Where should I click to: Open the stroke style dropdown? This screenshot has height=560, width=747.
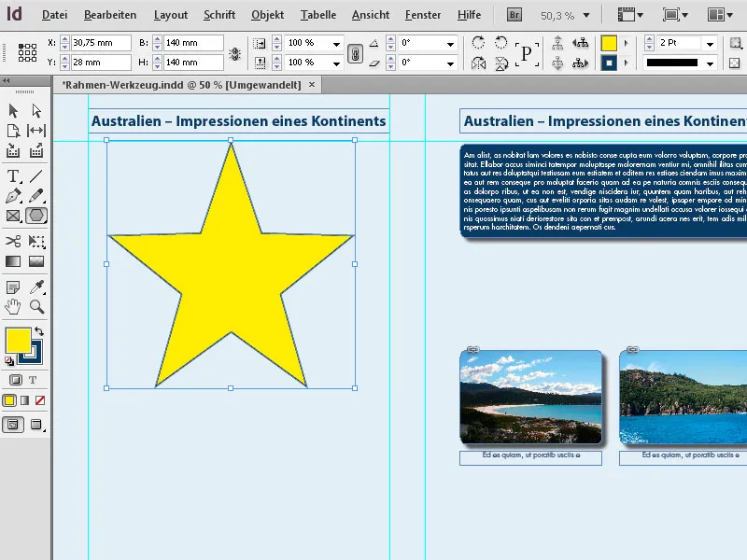[710, 63]
